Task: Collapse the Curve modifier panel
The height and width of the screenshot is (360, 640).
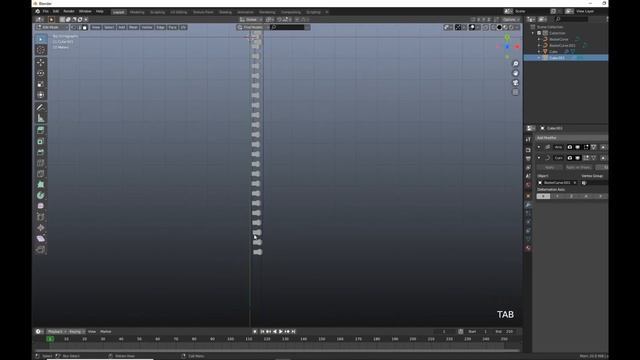Action: click(539, 158)
